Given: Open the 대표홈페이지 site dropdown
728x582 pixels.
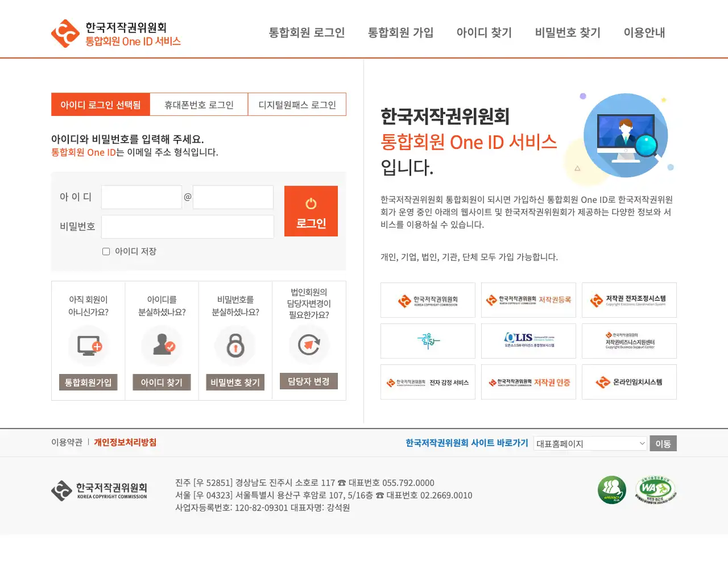Looking at the screenshot, I should 590,443.
